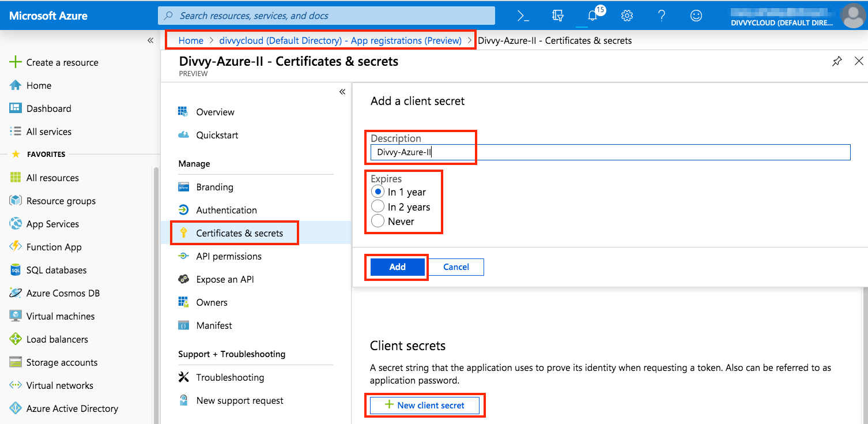Open the Owners menu item

point(256,302)
